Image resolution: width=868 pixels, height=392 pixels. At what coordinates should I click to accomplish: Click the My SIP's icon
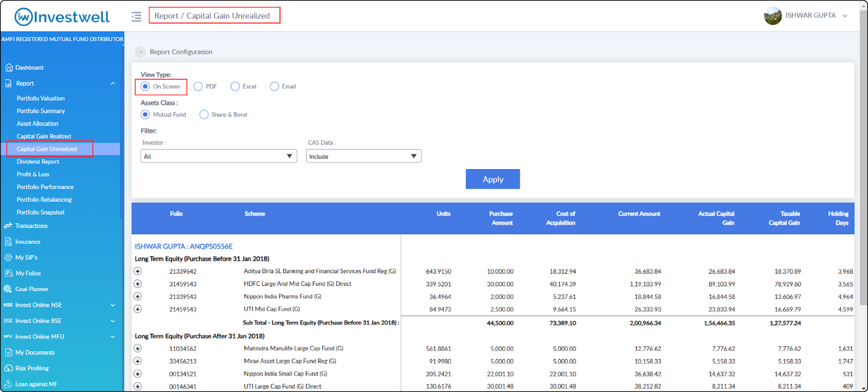[x=8, y=258]
